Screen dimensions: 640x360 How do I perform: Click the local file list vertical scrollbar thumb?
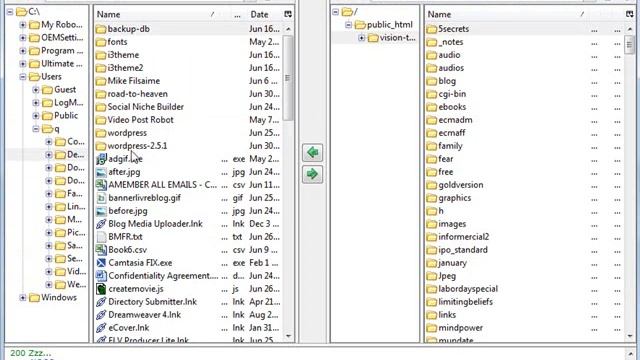288,78
